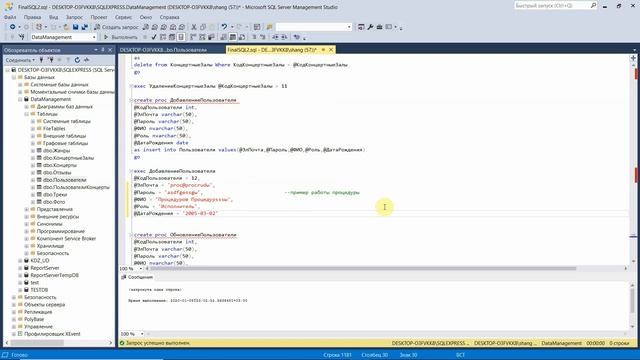Toggle include actual execution plan
640x360 pixels.
pos(193,37)
